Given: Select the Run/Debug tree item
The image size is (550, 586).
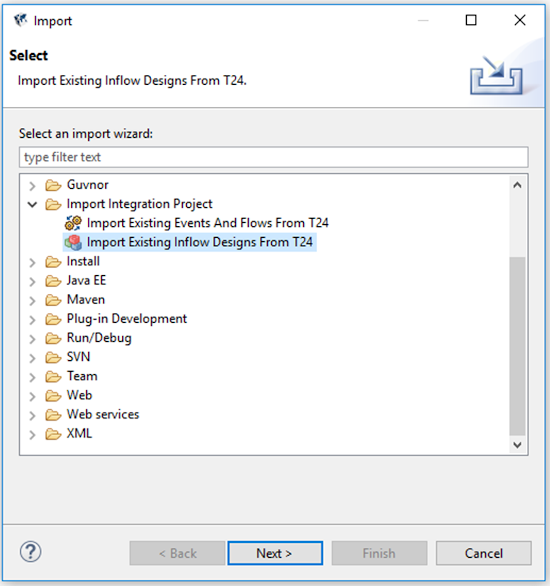Looking at the screenshot, I should 99,338.
